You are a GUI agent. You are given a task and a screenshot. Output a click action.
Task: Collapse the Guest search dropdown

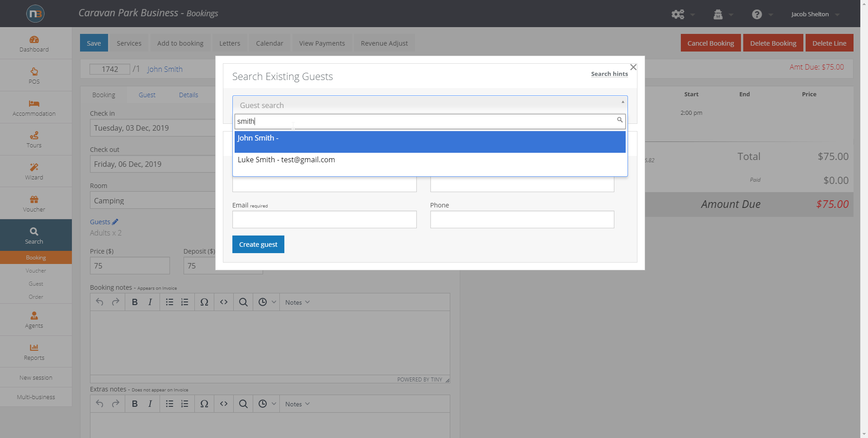pos(623,102)
